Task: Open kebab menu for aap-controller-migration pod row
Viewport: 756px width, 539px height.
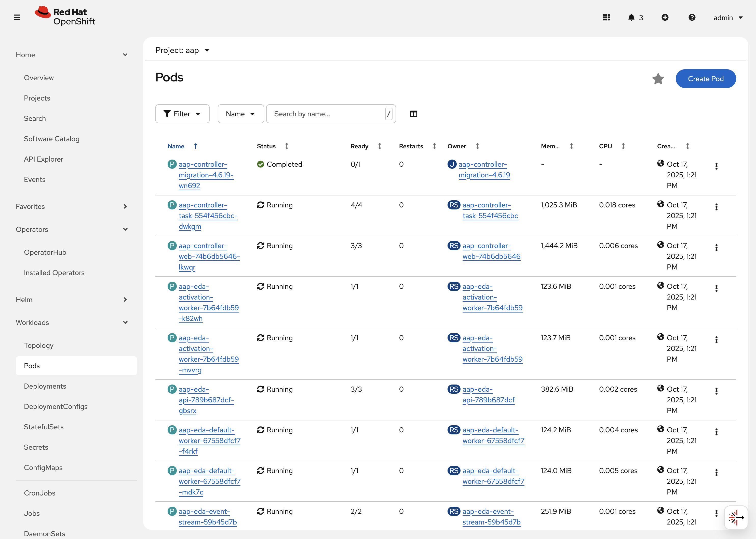Action: pyautogui.click(x=716, y=166)
